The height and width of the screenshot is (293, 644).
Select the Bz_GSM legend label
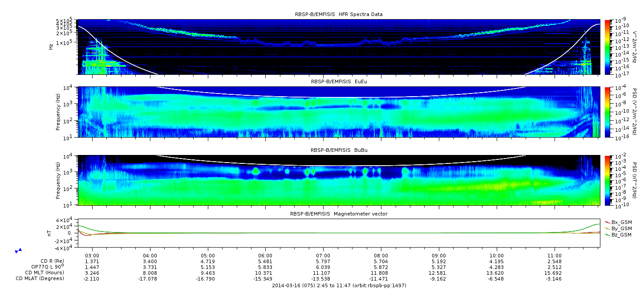point(621,235)
